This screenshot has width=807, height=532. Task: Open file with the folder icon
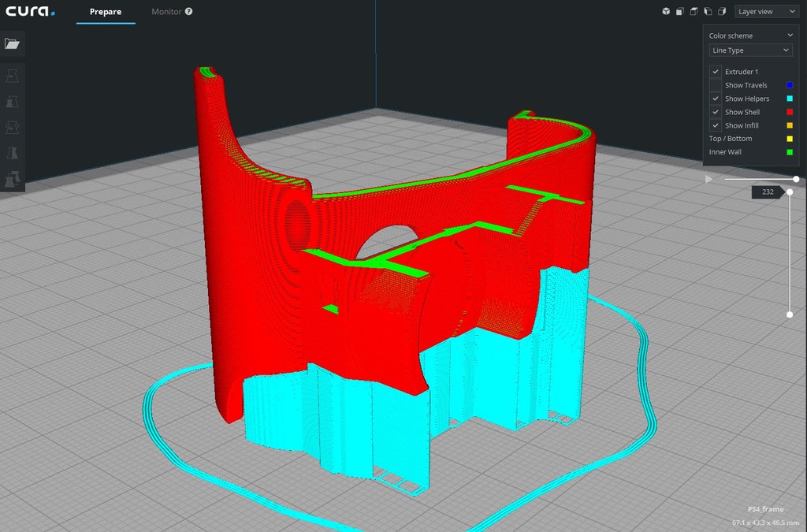point(12,43)
